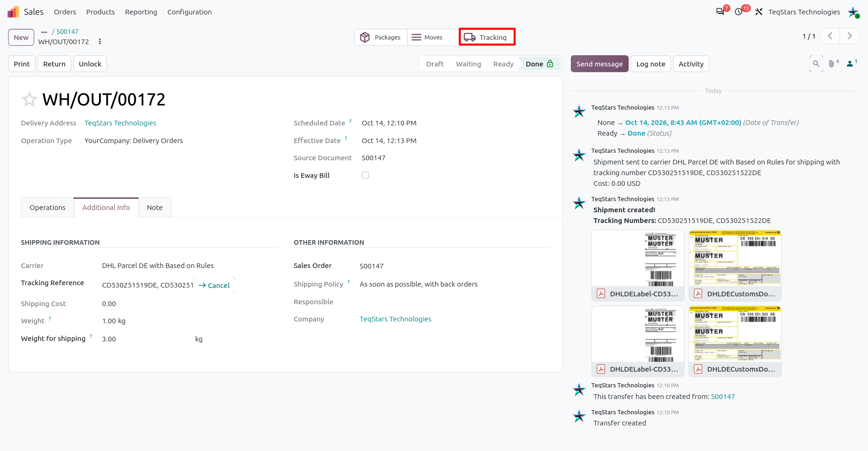Screen dimensions: 868x451
Task: Open the conversations messages icon
Action: tap(720, 12)
